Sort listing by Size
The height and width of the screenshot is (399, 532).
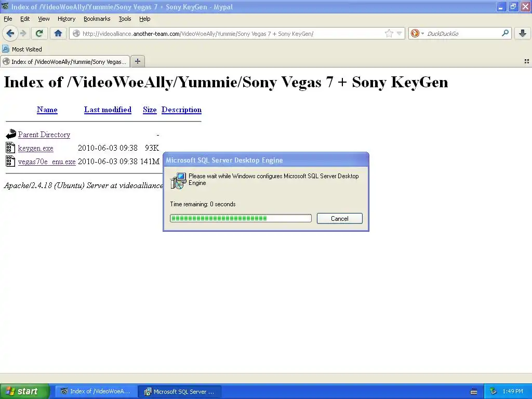pyautogui.click(x=150, y=110)
